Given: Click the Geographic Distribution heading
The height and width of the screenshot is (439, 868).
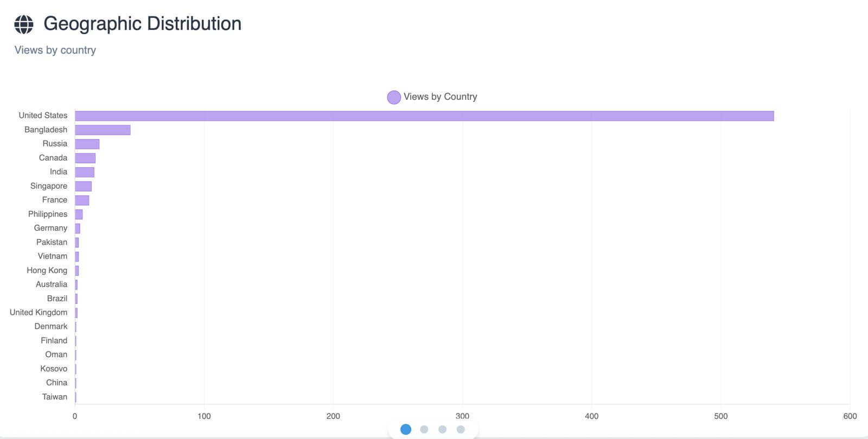Looking at the screenshot, I should pos(142,24).
